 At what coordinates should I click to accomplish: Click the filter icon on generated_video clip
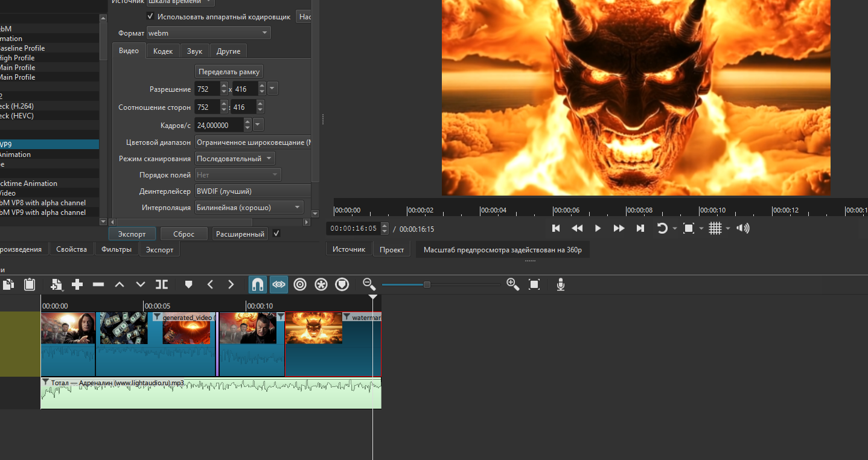[x=157, y=318]
